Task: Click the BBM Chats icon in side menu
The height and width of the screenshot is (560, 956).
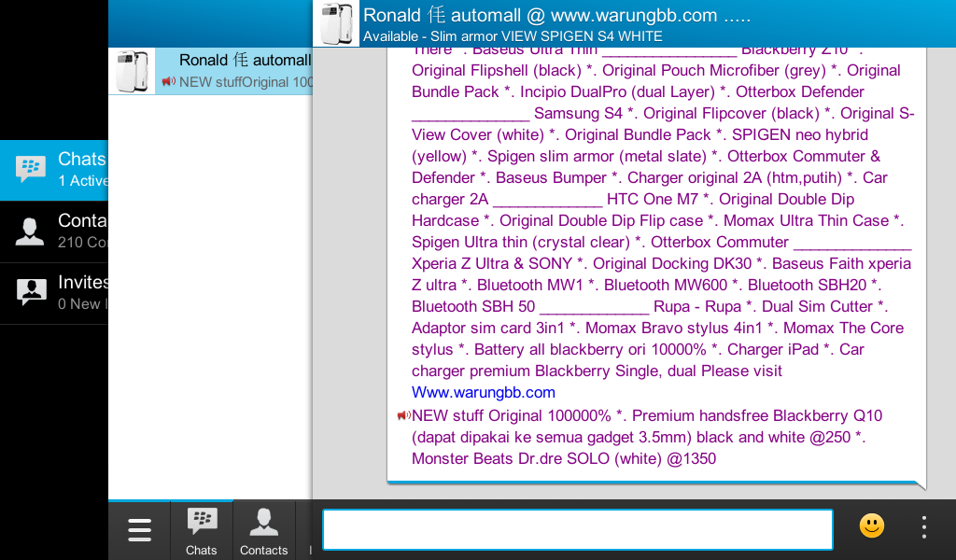Action: click(x=31, y=169)
